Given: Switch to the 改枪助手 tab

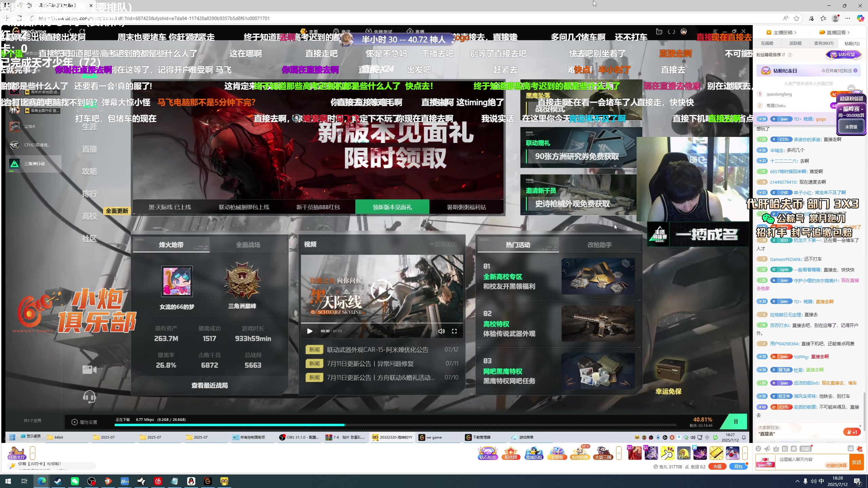Looking at the screenshot, I should (x=599, y=245).
